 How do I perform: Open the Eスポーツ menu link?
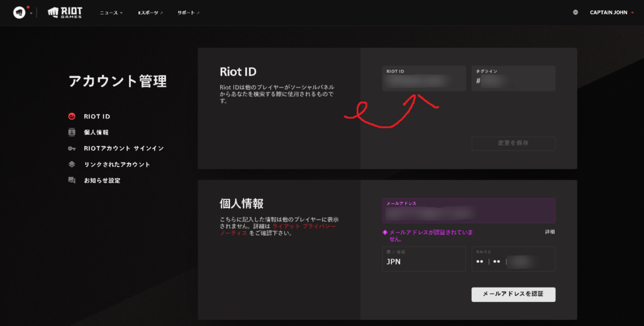click(150, 13)
